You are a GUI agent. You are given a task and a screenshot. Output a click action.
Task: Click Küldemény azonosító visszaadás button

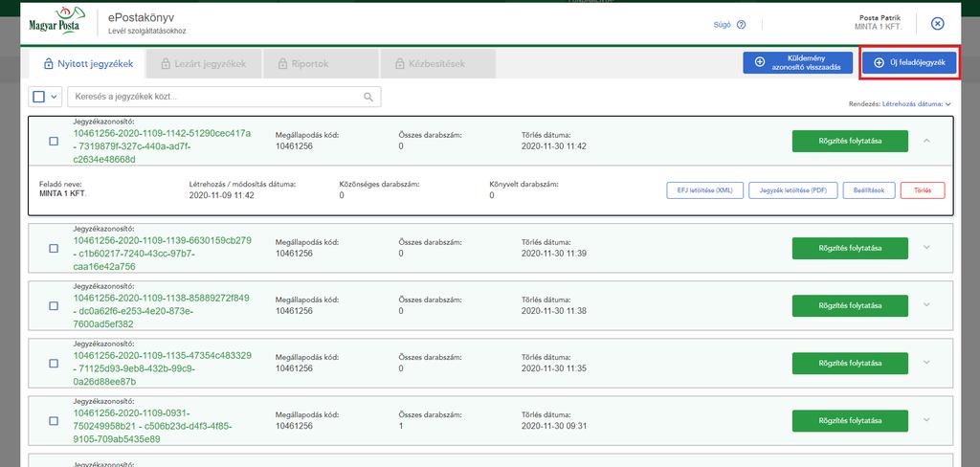click(798, 62)
